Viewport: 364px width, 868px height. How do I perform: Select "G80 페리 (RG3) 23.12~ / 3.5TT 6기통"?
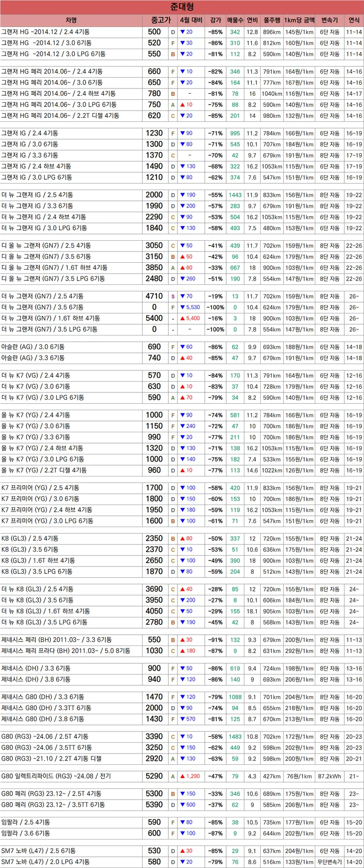coord(71,805)
